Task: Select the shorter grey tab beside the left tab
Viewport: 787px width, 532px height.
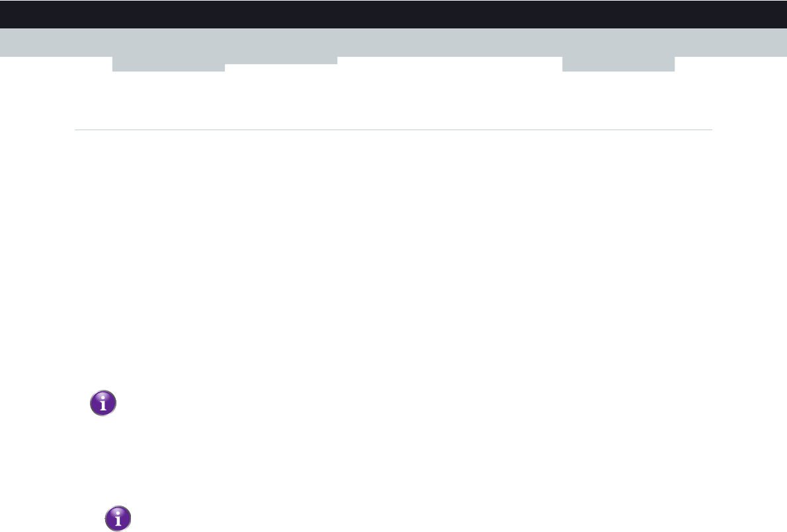Action: click(x=281, y=60)
